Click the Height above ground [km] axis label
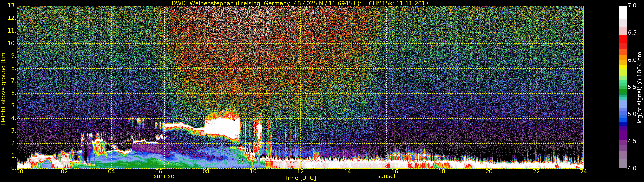 click(x=3, y=87)
